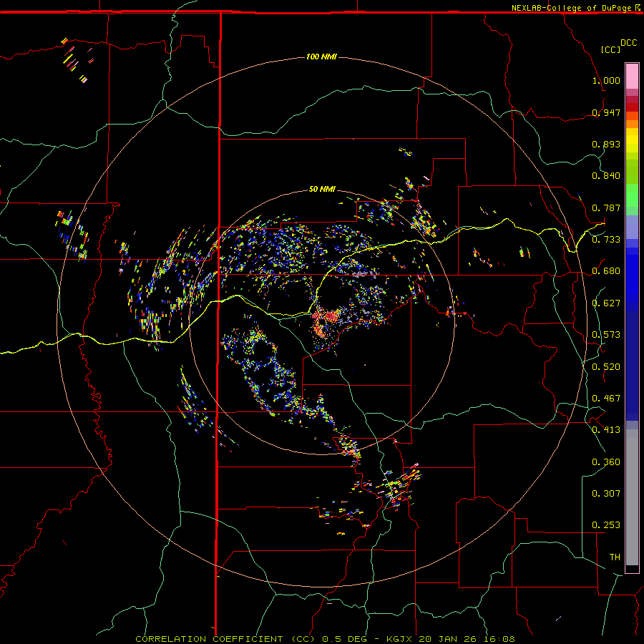Click the 0.787 scale value
Screen dimensions: 644x644
(606, 208)
